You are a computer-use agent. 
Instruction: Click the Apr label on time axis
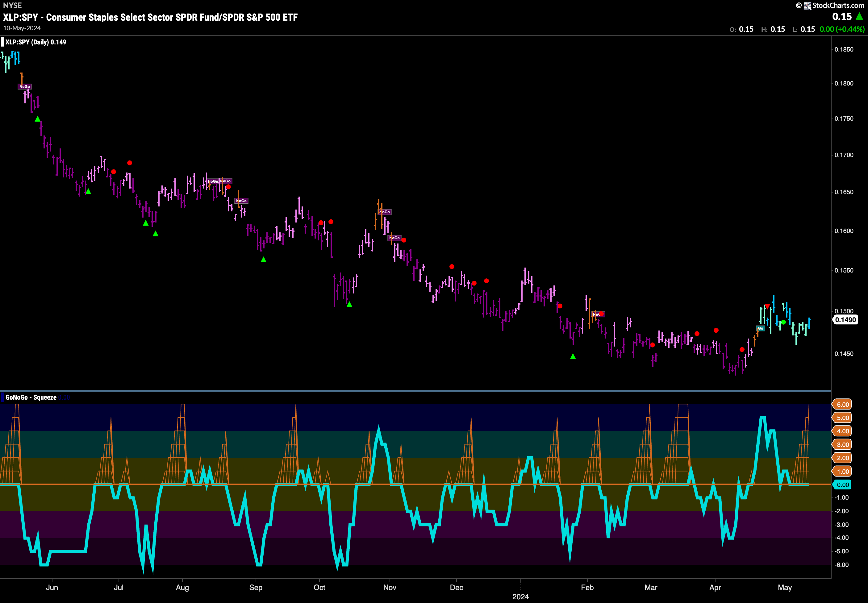tap(715, 588)
